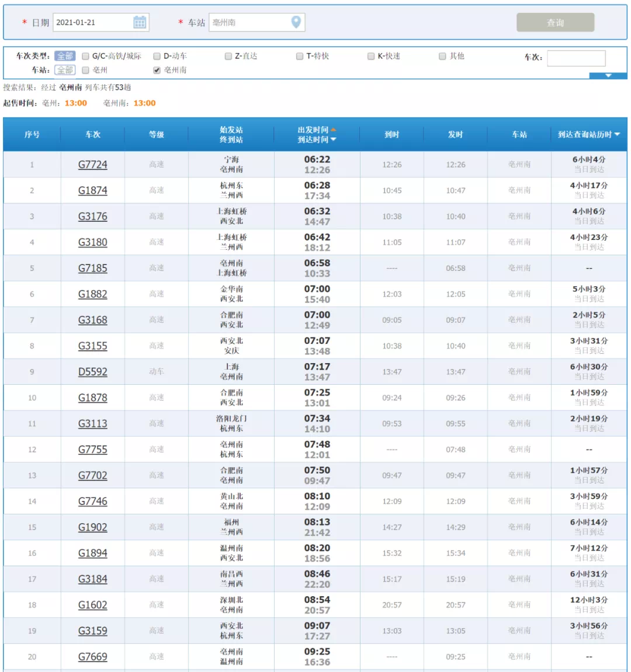This screenshot has width=631, height=672.
Task: Tick the K-快速 train type checkbox
Action: [371, 56]
